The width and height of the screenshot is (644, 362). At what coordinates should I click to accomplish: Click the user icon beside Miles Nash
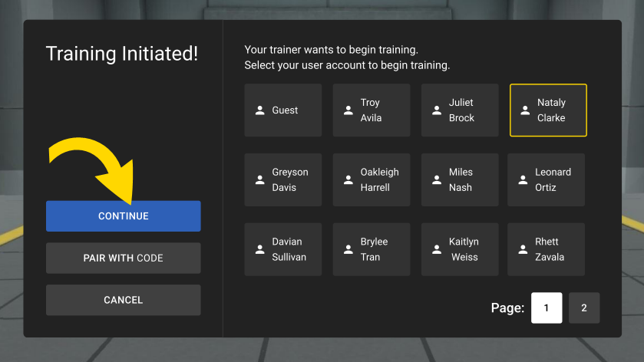tap(437, 180)
